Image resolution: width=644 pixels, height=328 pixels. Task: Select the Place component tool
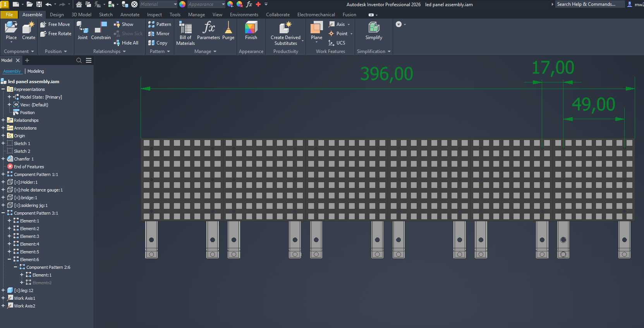tap(11, 31)
